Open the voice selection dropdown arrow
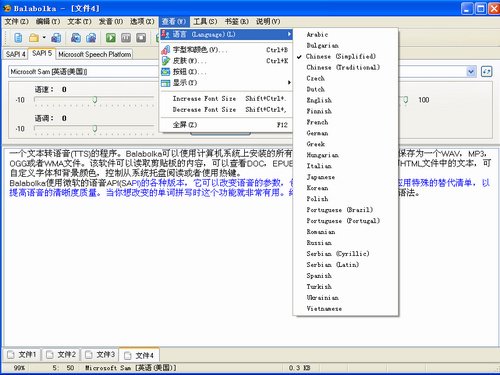 click(x=471, y=72)
